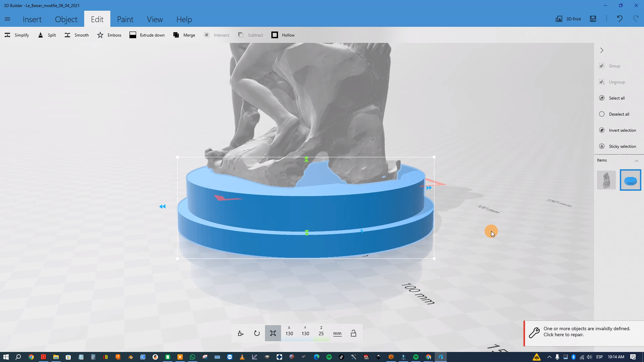The height and width of the screenshot is (362, 644).
Task: Click the Subtract tool
Action: tap(250, 35)
